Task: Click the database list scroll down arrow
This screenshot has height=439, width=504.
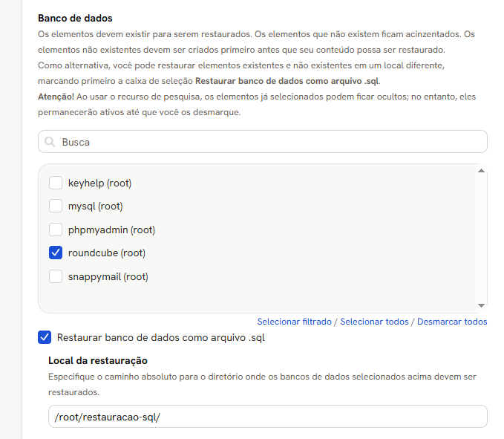Action: (481, 305)
